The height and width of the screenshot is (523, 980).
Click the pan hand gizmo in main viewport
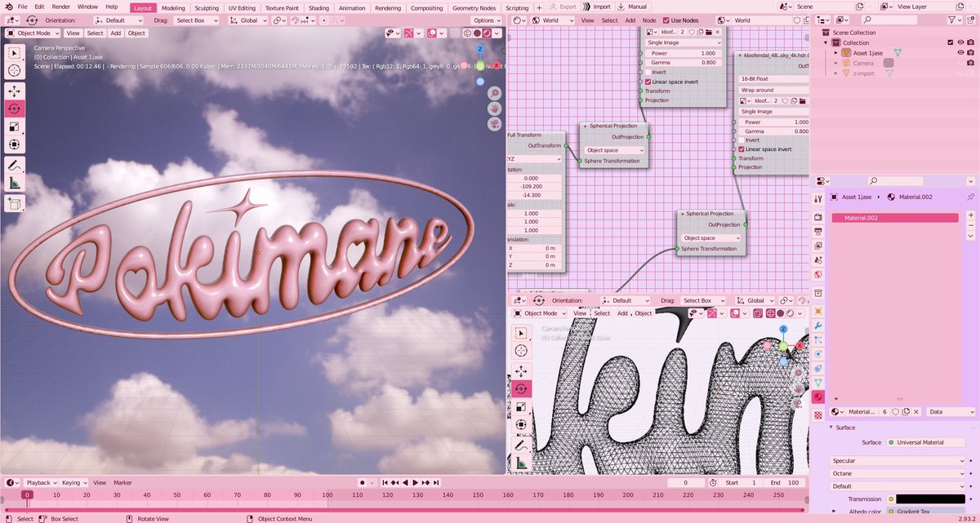[495, 109]
